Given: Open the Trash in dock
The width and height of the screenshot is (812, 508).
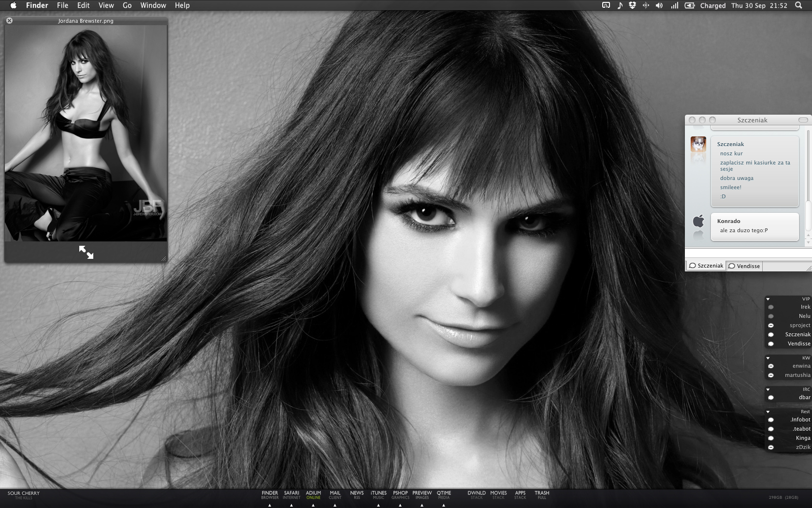Looking at the screenshot, I should (542, 495).
